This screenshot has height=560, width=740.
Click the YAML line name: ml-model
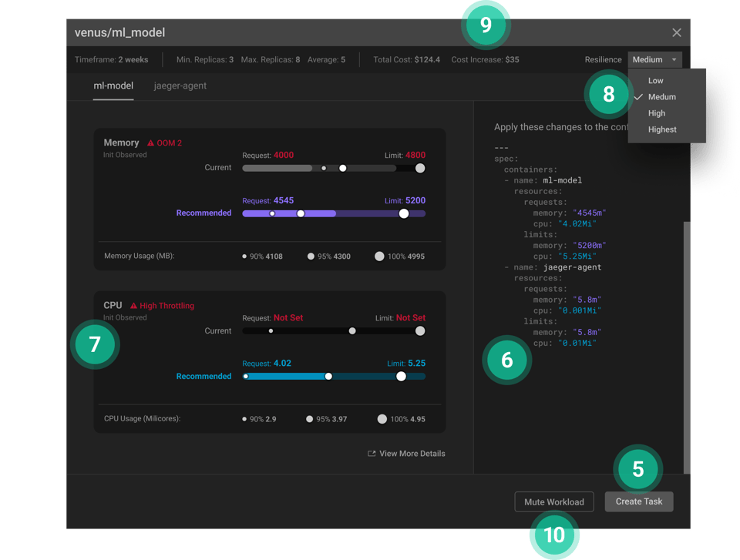(543, 181)
